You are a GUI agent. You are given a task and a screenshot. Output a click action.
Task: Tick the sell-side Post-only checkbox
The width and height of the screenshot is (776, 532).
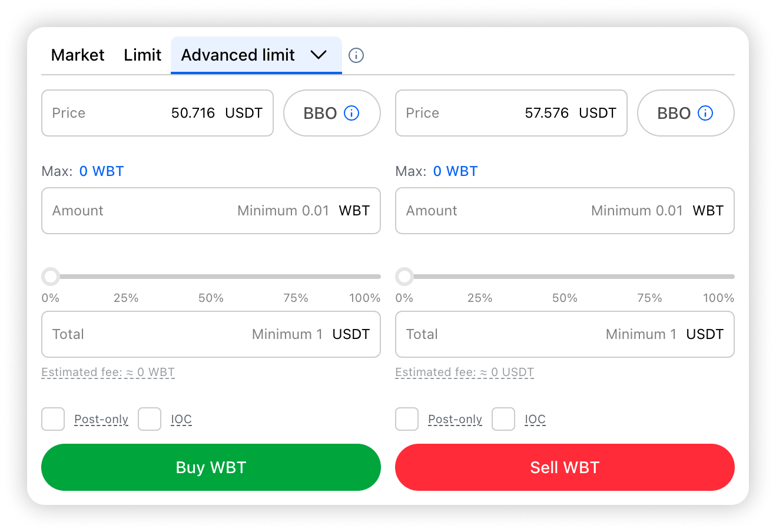(x=407, y=419)
